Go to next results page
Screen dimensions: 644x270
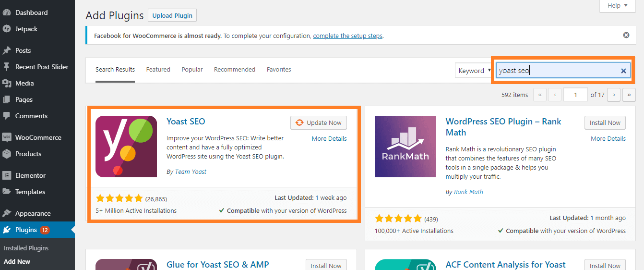click(614, 95)
